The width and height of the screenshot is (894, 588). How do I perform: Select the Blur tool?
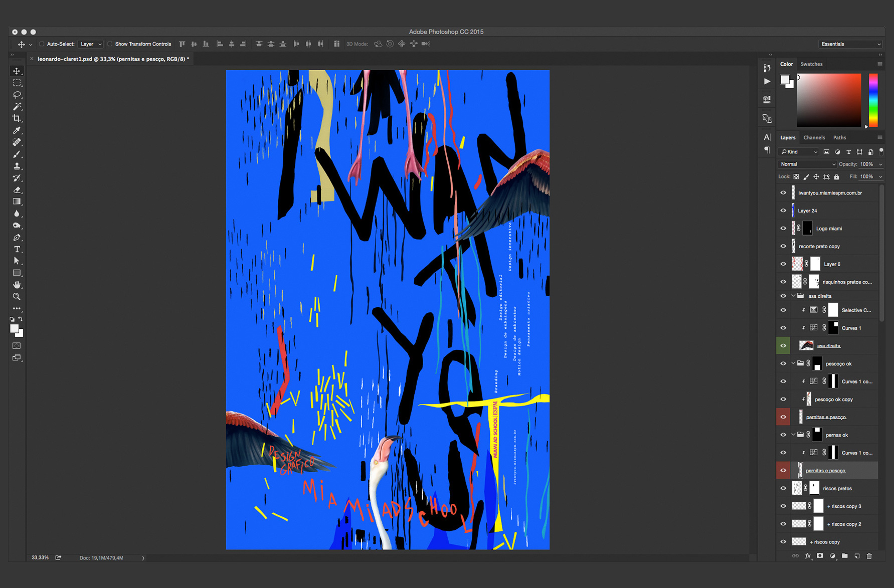tap(17, 214)
